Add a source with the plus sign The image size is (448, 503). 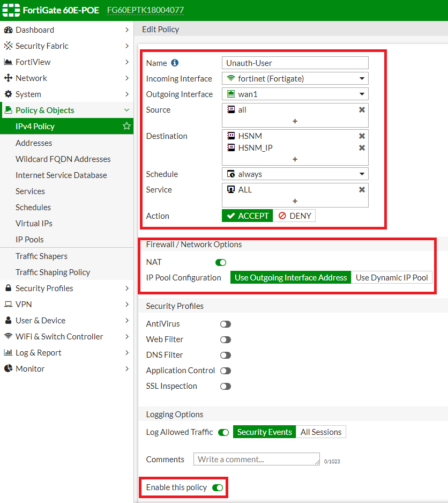(295, 122)
